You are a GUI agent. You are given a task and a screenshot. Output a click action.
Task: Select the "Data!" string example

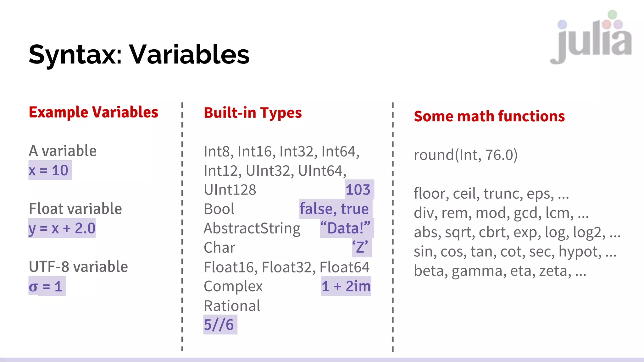click(x=345, y=228)
